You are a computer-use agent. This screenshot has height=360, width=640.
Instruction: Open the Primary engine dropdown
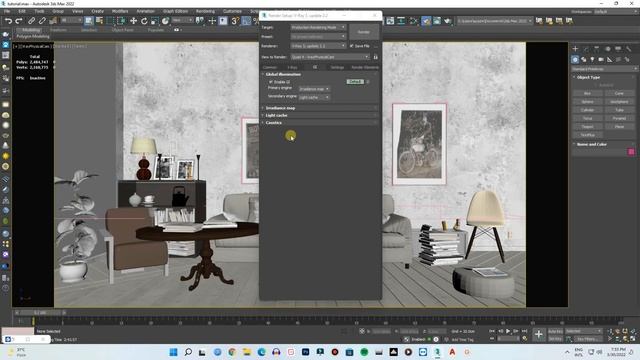click(x=314, y=89)
